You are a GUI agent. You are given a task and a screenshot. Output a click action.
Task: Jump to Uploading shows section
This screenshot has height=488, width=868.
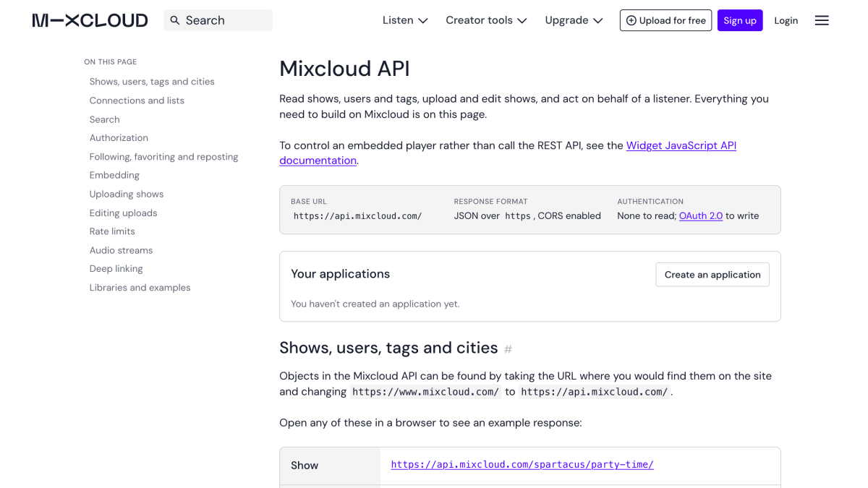tap(127, 194)
